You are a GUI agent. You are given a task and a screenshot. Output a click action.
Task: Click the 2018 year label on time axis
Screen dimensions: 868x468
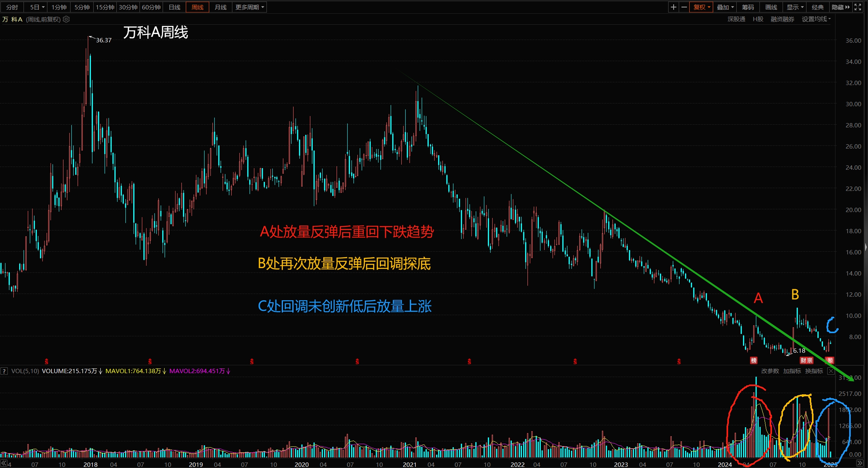pos(91,464)
